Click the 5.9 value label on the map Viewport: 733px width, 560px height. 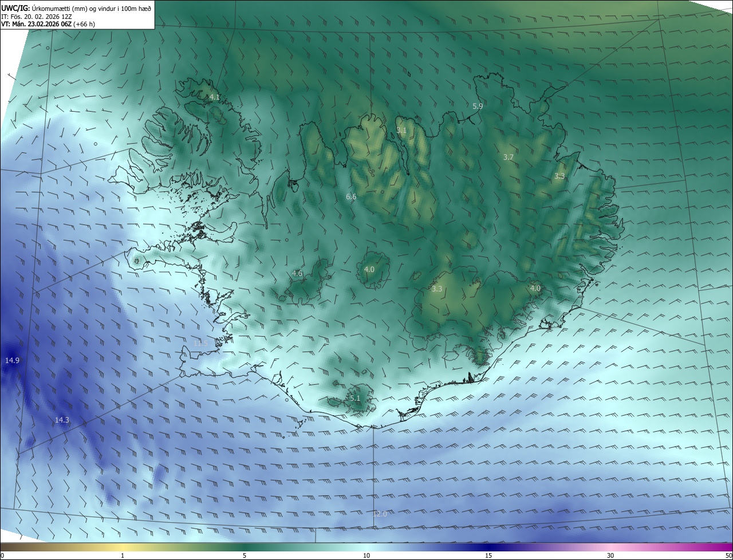tap(478, 106)
